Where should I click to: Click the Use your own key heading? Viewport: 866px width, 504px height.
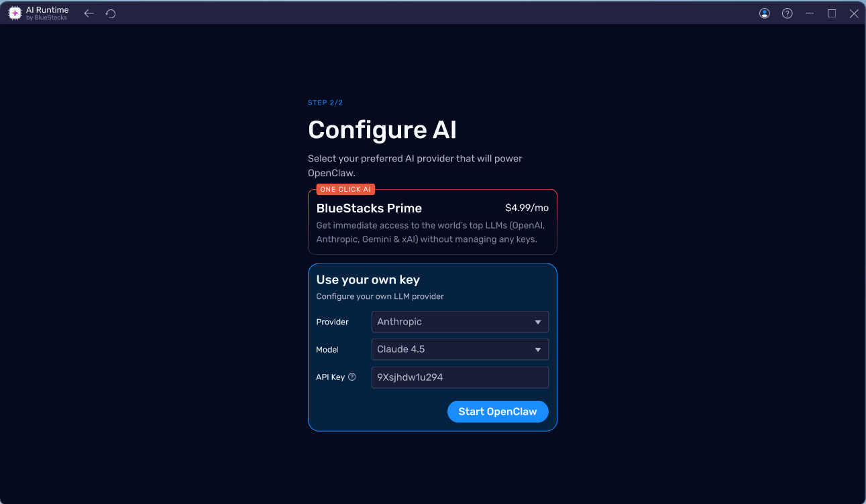tap(368, 280)
